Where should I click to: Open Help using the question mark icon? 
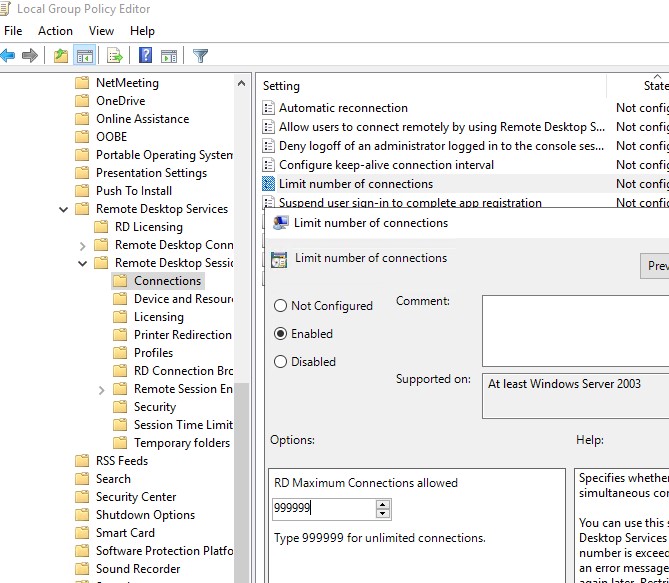click(146, 55)
